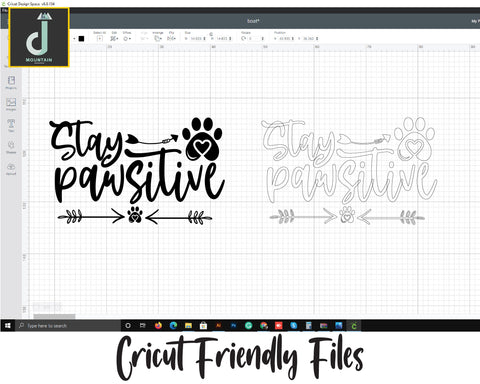Click the Rotate angle input field
Screen dimensions: 480x384
click(255, 39)
